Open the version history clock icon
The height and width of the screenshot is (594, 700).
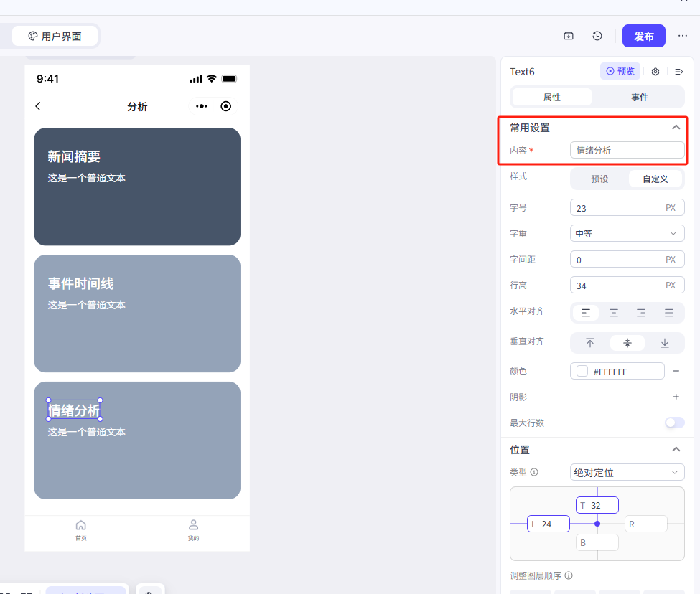click(597, 36)
